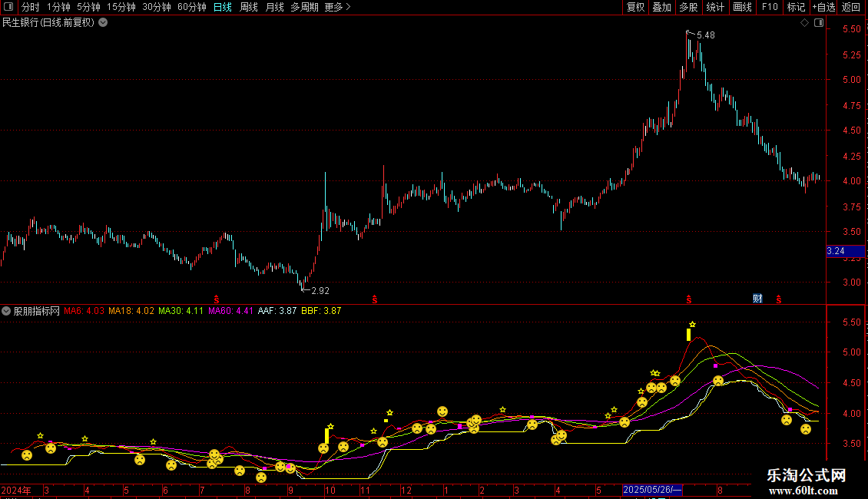Screen dimensions: 868x499
Task: Click the 3.24 price tag on axis
Action: [x=845, y=251]
